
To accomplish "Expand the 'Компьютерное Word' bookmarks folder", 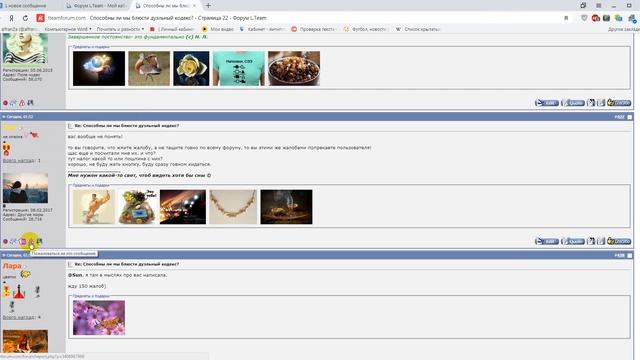I will [x=68, y=29].
